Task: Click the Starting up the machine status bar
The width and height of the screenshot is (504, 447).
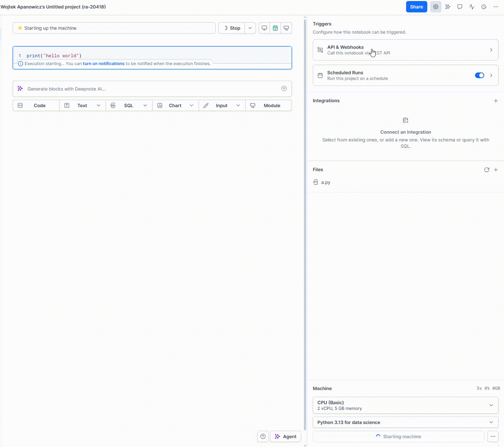Action: pyautogui.click(x=114, y=28)
